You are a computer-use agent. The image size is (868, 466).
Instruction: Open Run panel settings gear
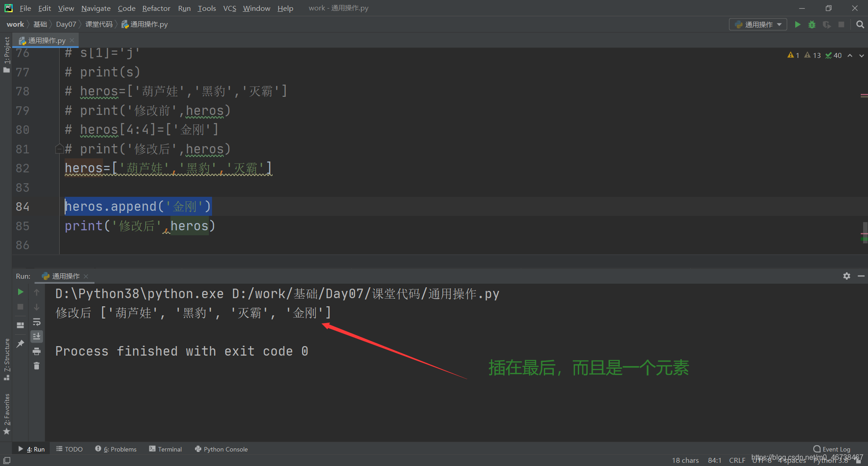pos(847,276)
